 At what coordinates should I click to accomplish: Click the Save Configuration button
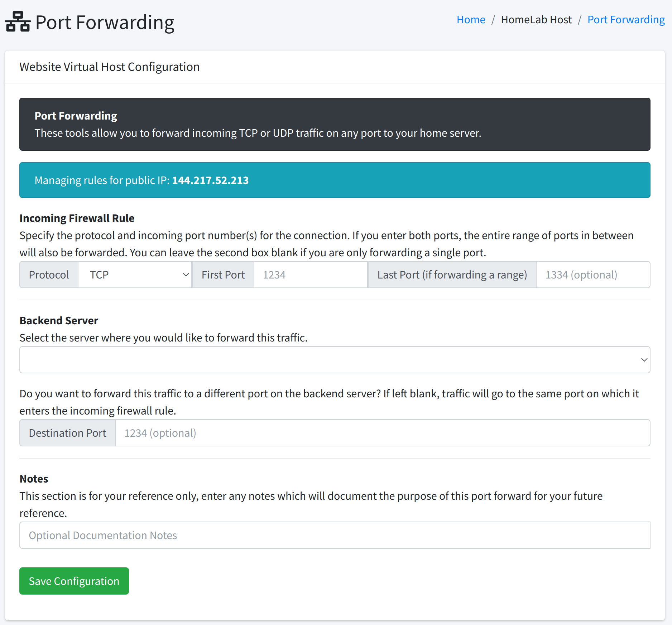pos(74,581)
